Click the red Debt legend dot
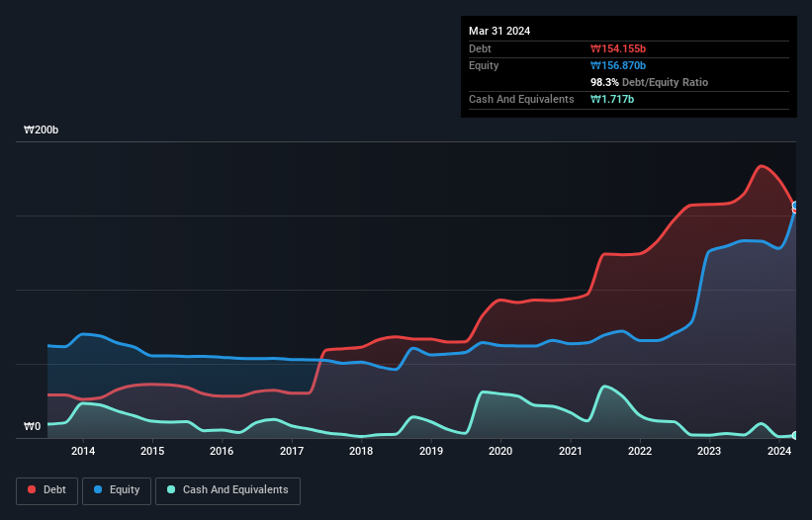This screenshot has width=812, height=520. [x=32, y=489]
